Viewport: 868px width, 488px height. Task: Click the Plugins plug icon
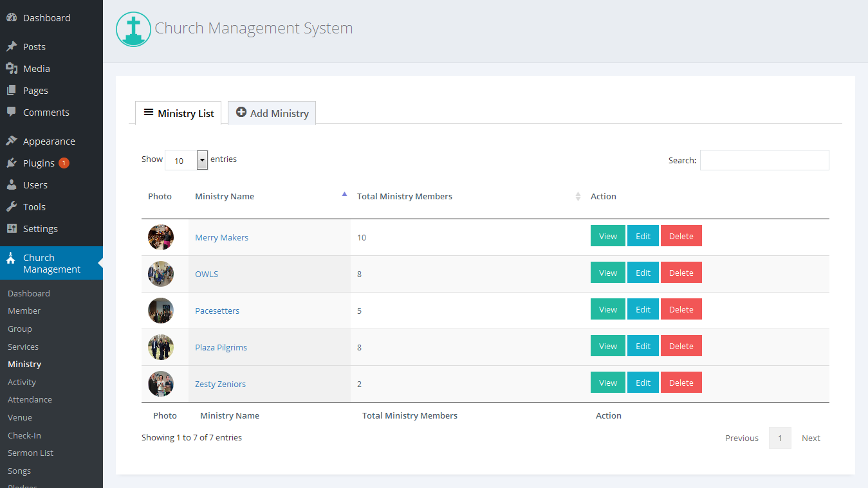click(11, 163)
